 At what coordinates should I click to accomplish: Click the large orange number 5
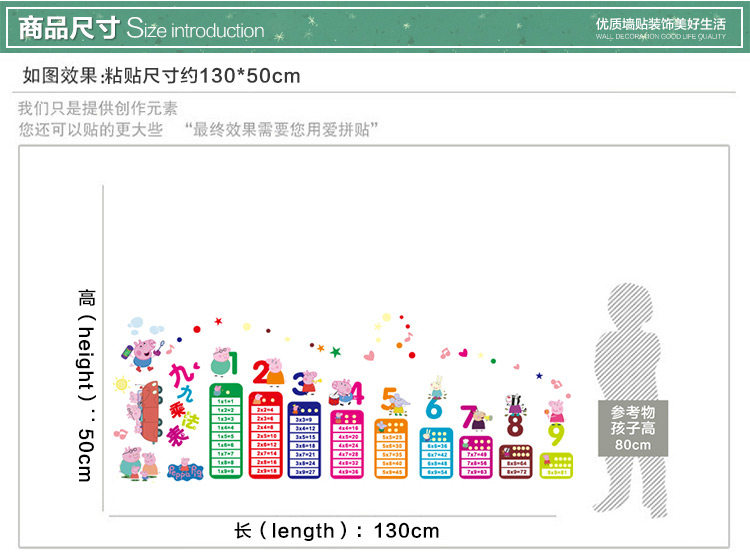point(389,399)
